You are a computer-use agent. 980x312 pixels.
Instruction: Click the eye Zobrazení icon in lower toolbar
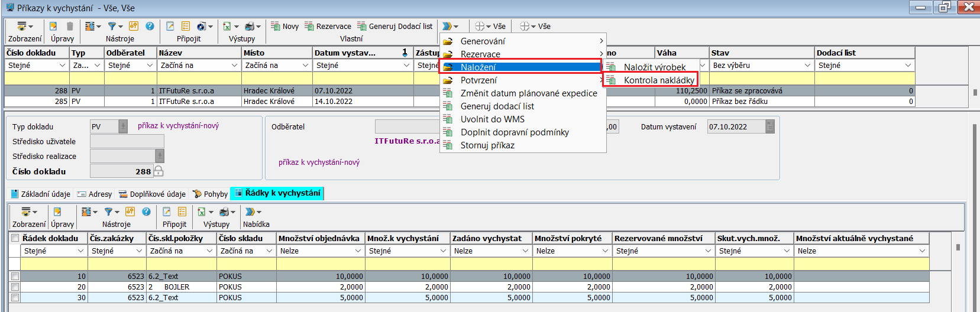coord(26,212)
